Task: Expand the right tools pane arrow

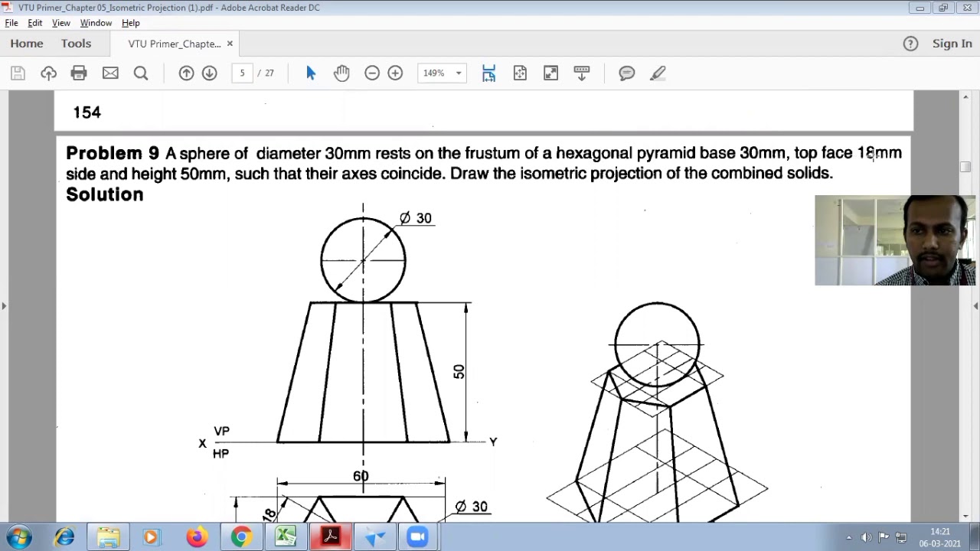Action: (975, 305)
